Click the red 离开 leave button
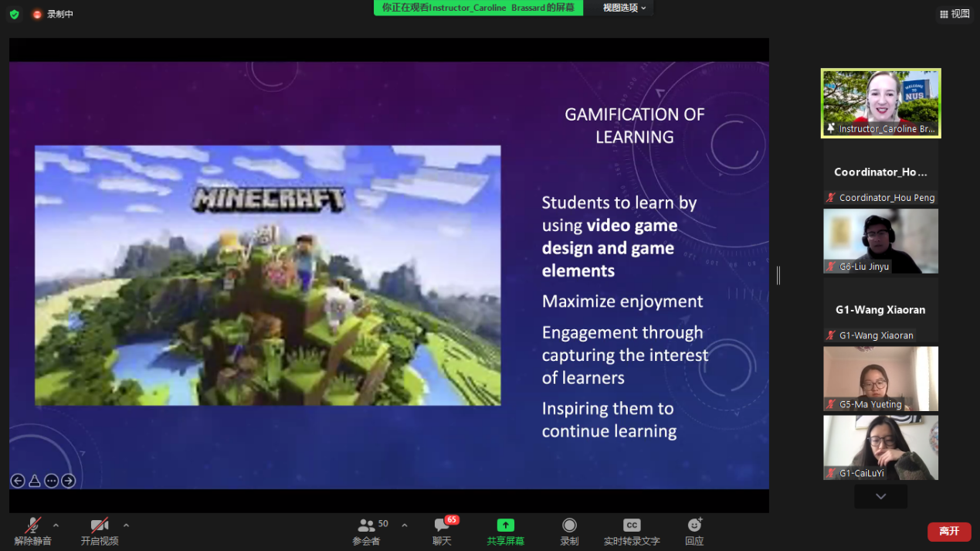 (x=949, y=532)
